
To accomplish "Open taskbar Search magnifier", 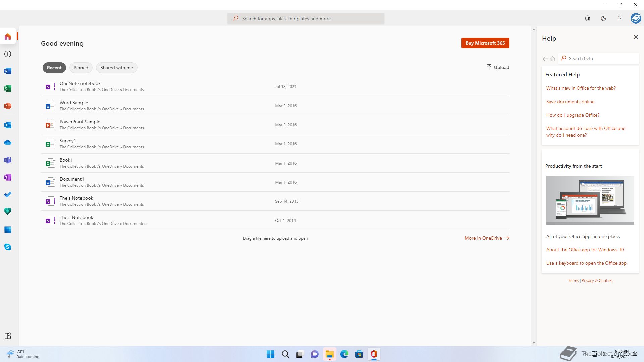I will pos(285,354).
